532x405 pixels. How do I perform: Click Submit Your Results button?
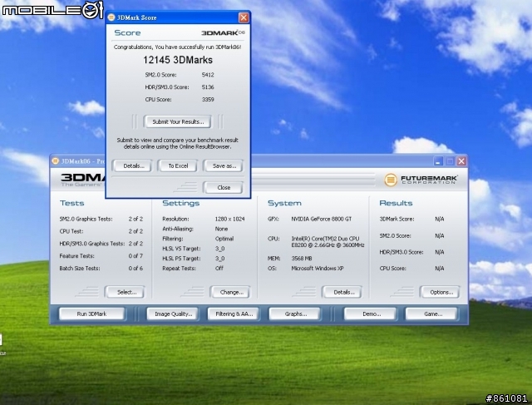tap(177, 122)
